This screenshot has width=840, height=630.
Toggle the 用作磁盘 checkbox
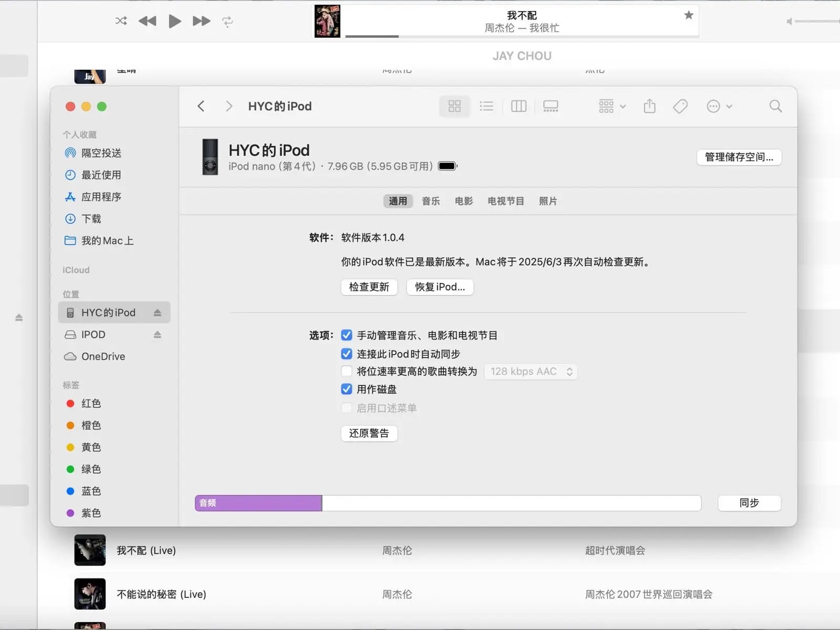point(346,389)
